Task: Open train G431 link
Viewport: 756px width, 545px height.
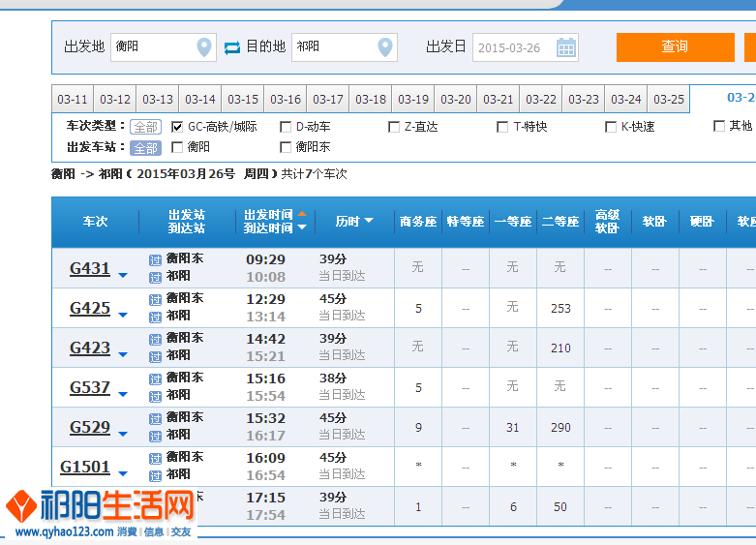Action: [x=90, y=268]
